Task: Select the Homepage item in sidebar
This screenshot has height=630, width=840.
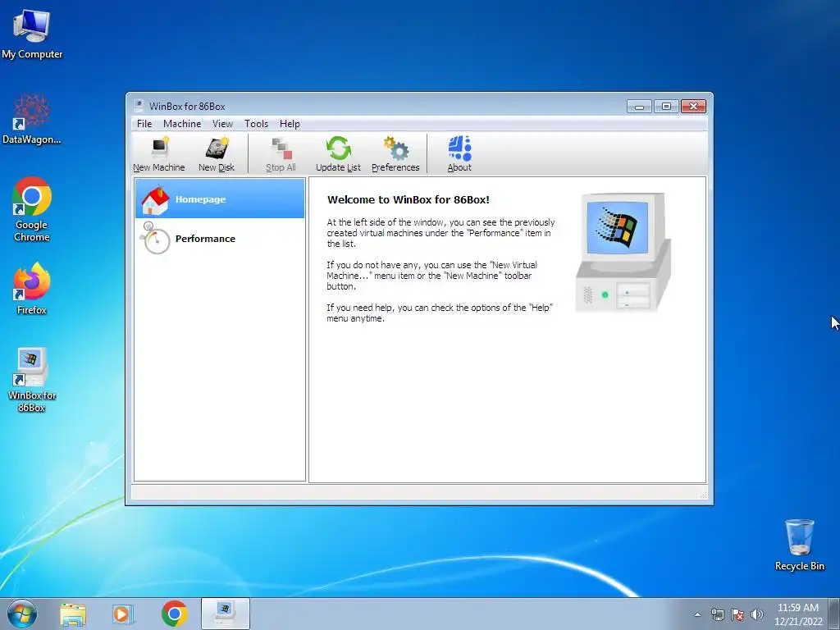Action: click(220, 199)
